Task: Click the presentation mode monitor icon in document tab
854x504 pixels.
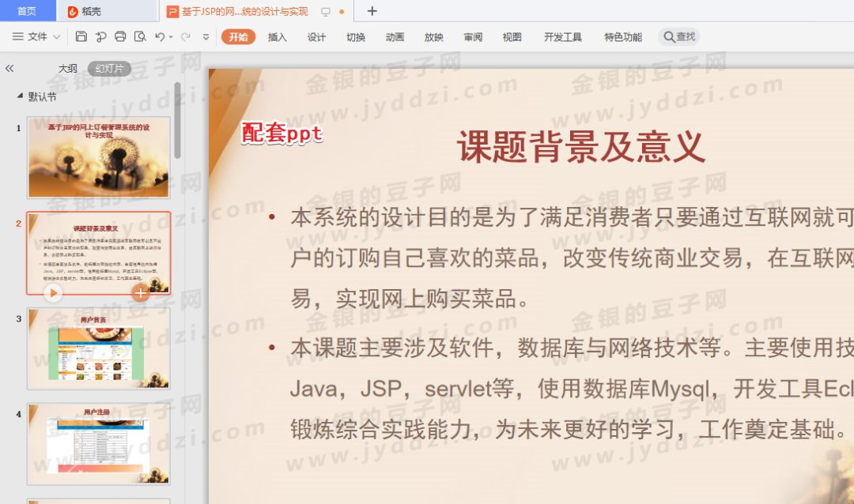Action: click(x=326, y=11)
